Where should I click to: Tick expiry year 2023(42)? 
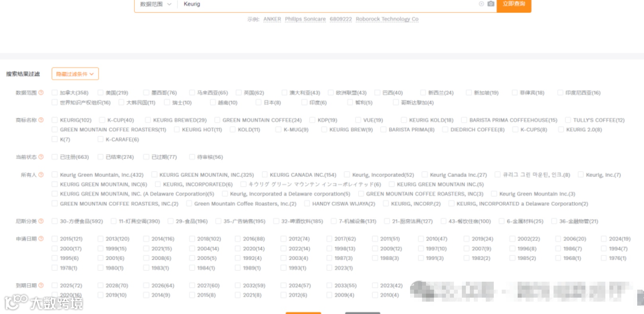coord(375,286)
